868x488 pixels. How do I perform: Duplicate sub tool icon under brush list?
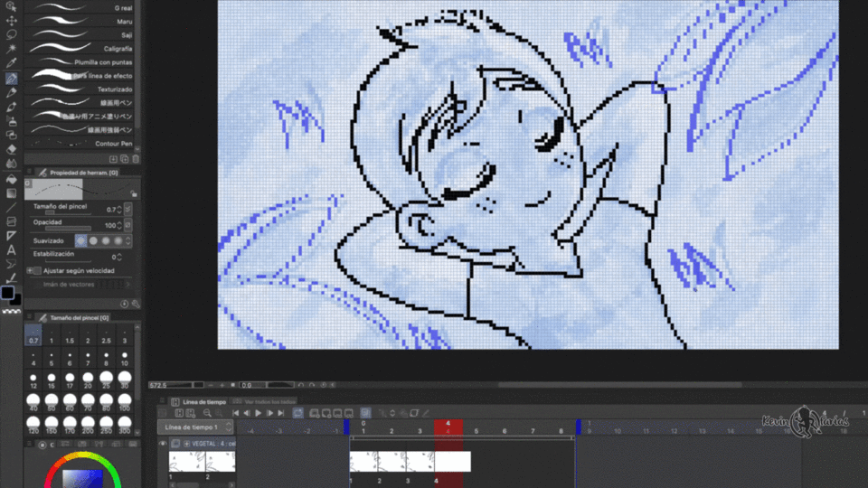(125, 159)
